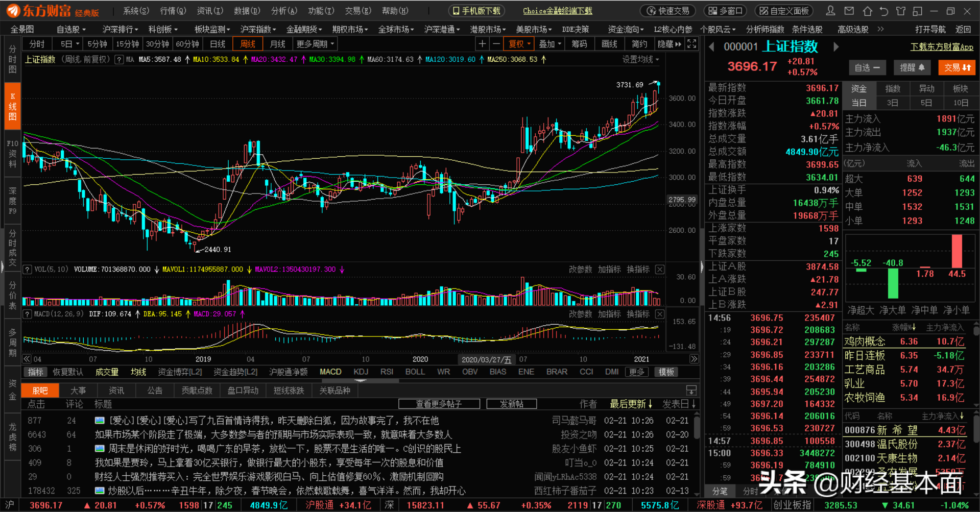Switch indicator to BOLL
This screenshot has height=512, width=980.
[x=415, y=372]
